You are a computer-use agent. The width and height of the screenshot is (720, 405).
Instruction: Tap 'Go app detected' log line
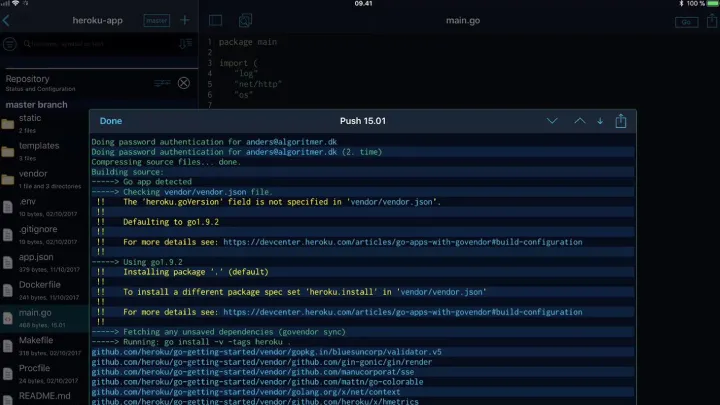[158, 182]
